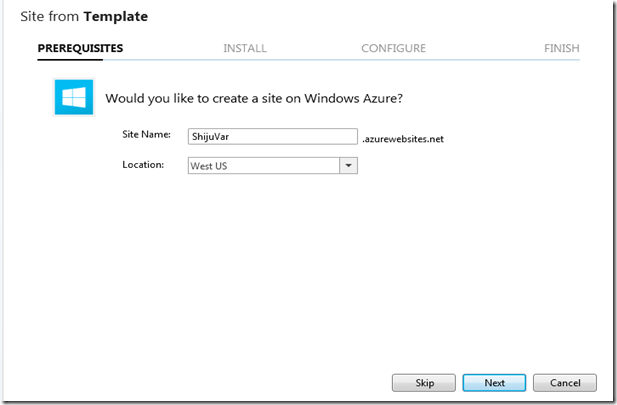Go to the CONFIGURE step tab
617x405 pixels.
point(393,48)
